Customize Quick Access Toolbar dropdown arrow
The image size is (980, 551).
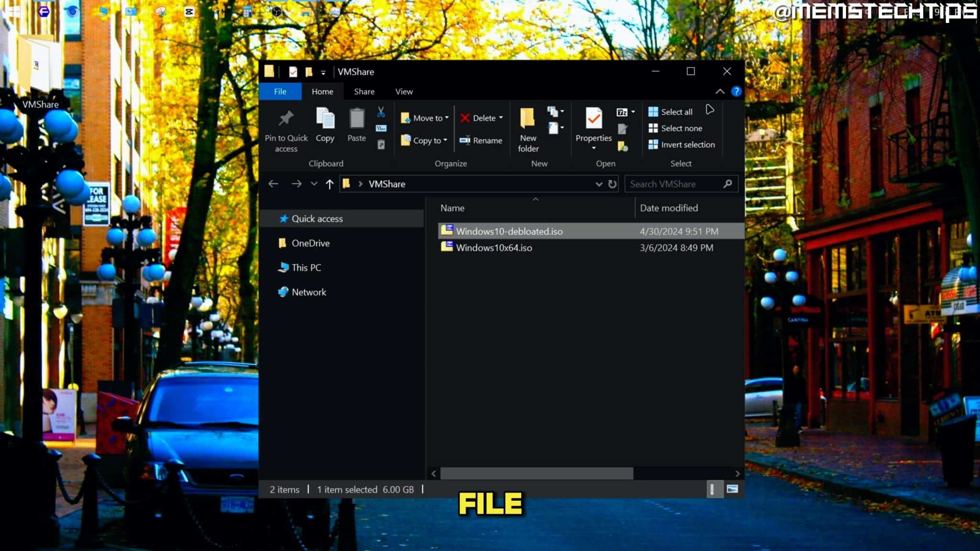323,73
